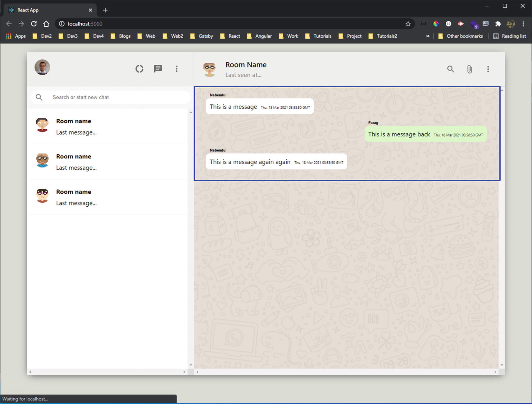This screenshot has width=532, height=404.
Task: Click the Room Name avatar in chat header
Action: coord(210,69)
